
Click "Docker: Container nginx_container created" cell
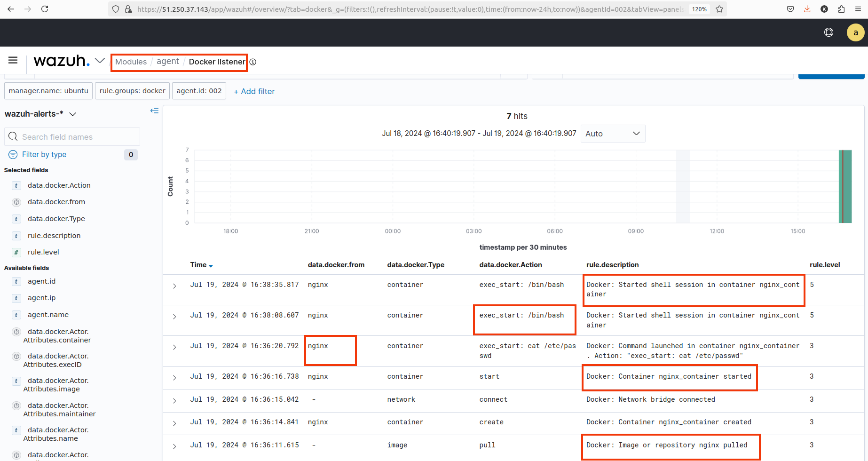click(669, 422)
